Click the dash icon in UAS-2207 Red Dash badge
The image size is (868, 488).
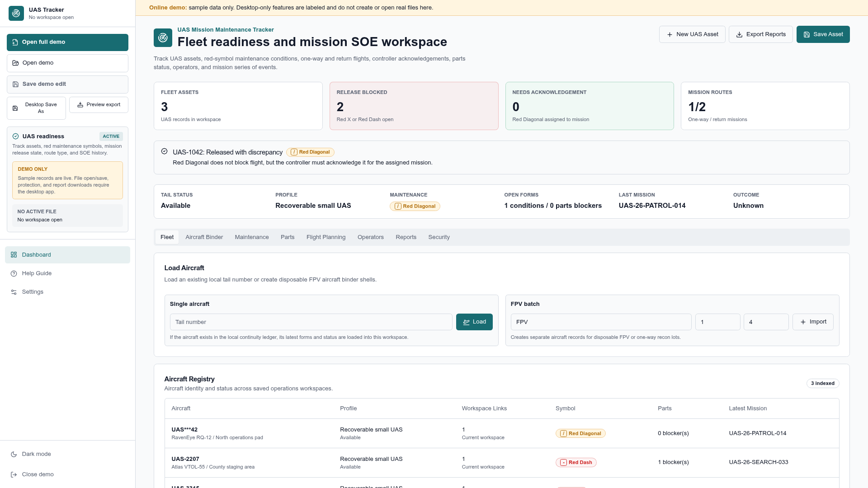(x=563, y=462)
